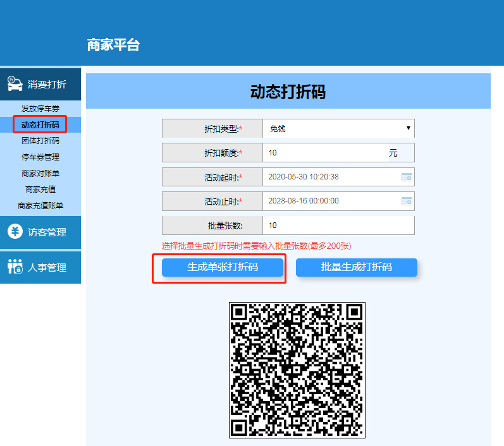Click the 批量张数 label
The height and width of the screenshot is (446, 504).
(225, 226)
